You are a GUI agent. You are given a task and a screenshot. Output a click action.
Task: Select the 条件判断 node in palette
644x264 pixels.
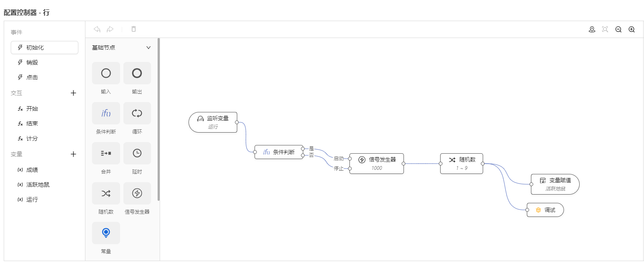(106, 113)
